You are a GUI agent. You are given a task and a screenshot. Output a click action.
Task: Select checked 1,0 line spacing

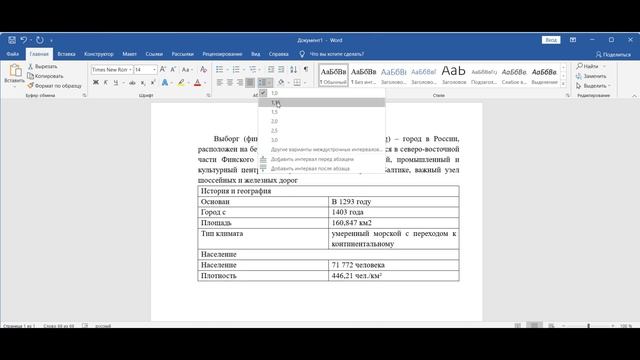(x=322, y=93)
